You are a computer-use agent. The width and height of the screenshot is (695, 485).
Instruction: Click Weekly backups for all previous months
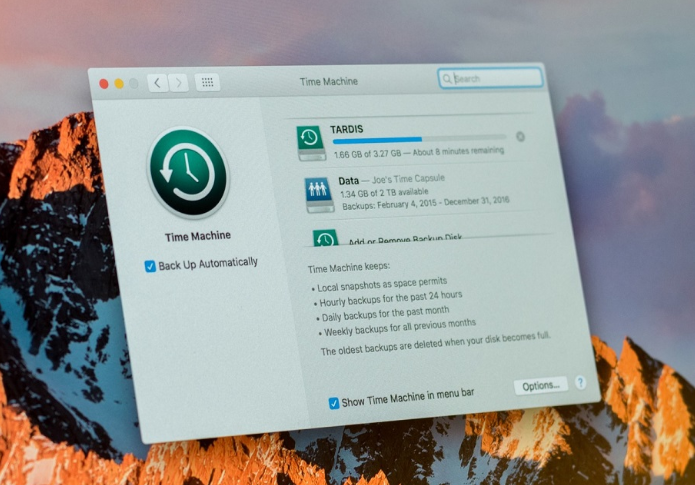[x=400, y=328]
